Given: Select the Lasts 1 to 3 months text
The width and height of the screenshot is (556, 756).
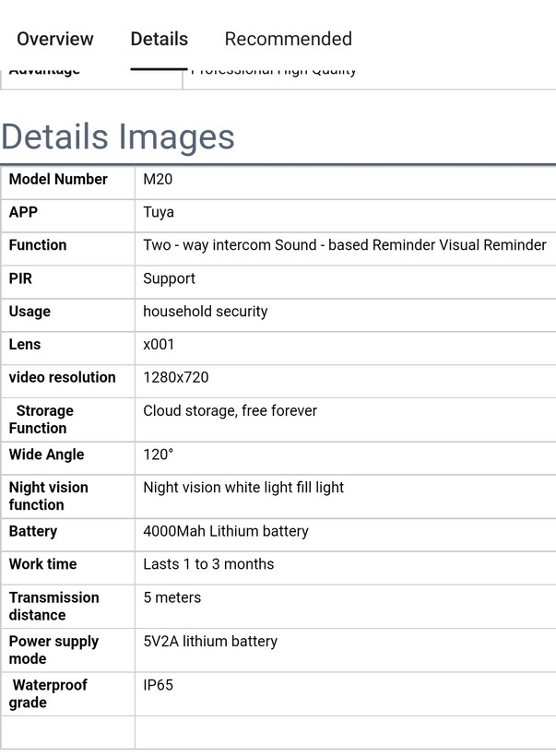Looking at the screenshot, I should click(x=208, y=564).
